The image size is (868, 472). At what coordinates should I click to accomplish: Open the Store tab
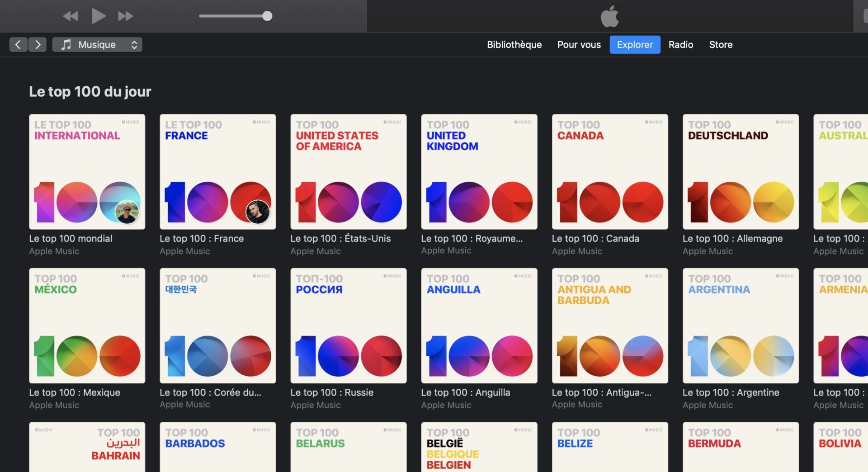[721, 44]
